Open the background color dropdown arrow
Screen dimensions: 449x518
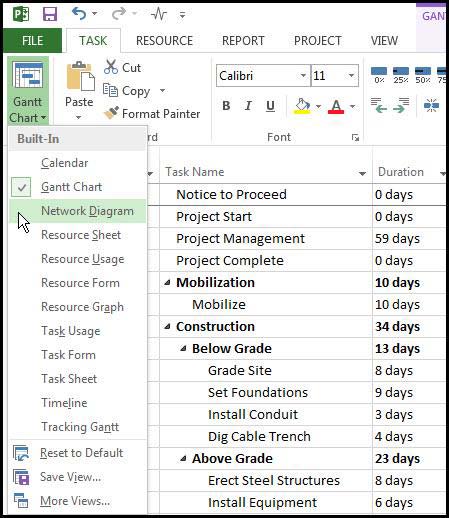point(318,107)
